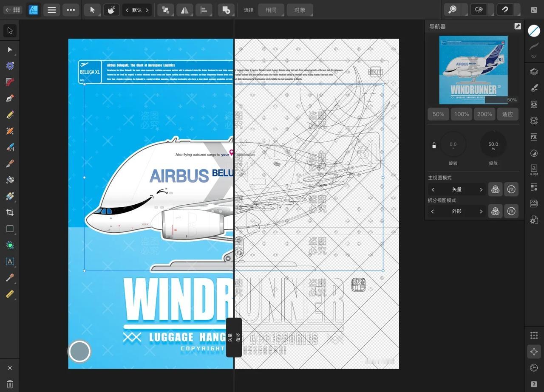Toggle the snapping magnet option
The image size is (544, 392).
point(505,10)
